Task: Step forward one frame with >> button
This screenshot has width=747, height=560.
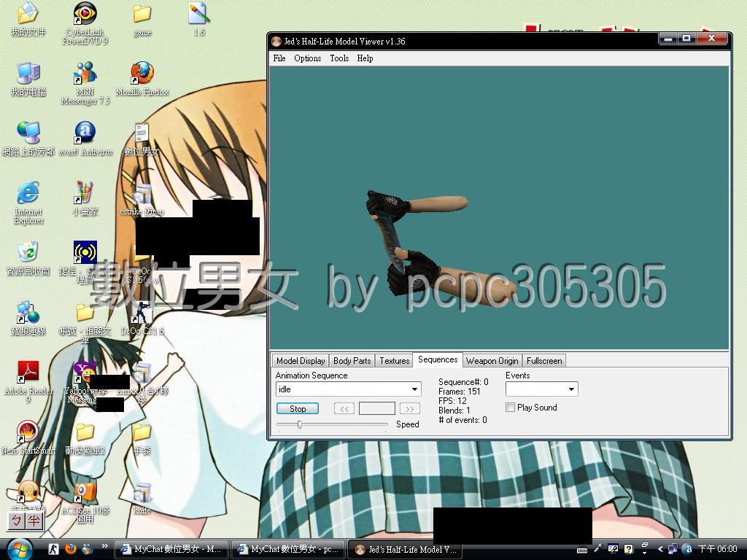Action: coord(410,408)
